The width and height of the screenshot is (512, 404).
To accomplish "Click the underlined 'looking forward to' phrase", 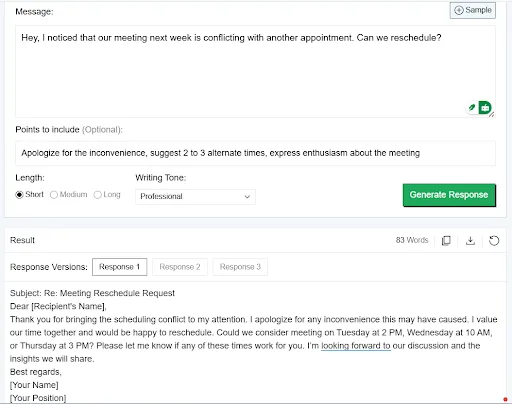I will pos(356,346).
